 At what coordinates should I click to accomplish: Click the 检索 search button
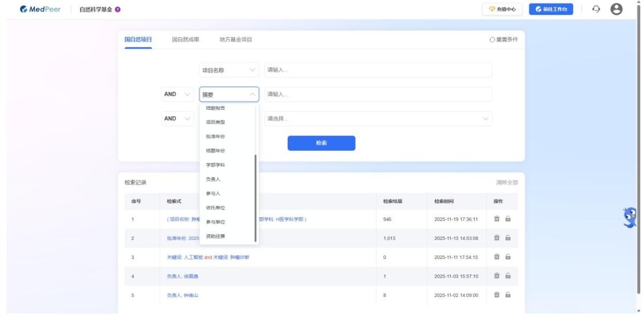pos(321,143)
